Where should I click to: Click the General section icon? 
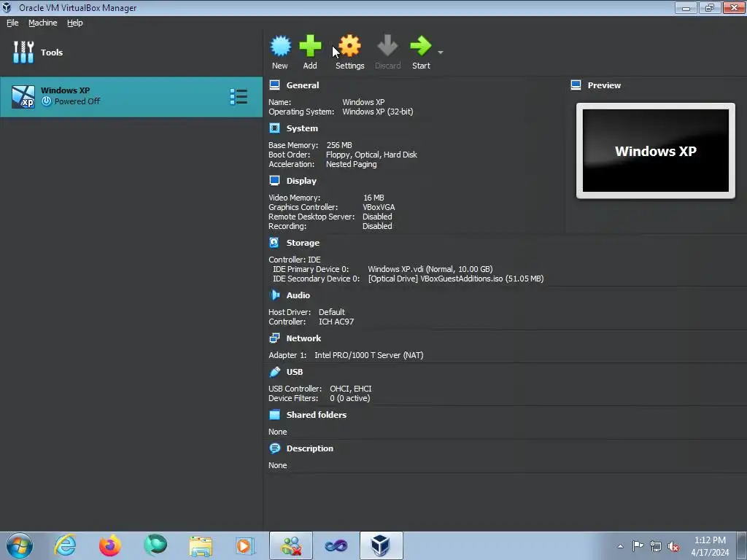pos(274,85)
